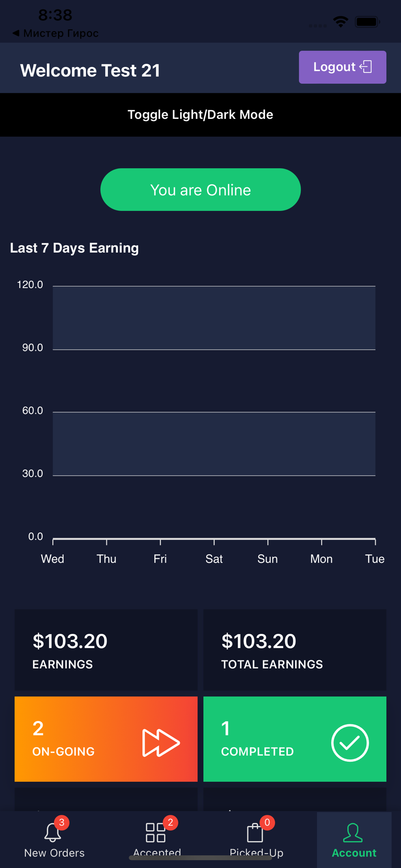The image size is (401, 868).
Task: View the 2 On-Going orders
Action: coord(106,739)
